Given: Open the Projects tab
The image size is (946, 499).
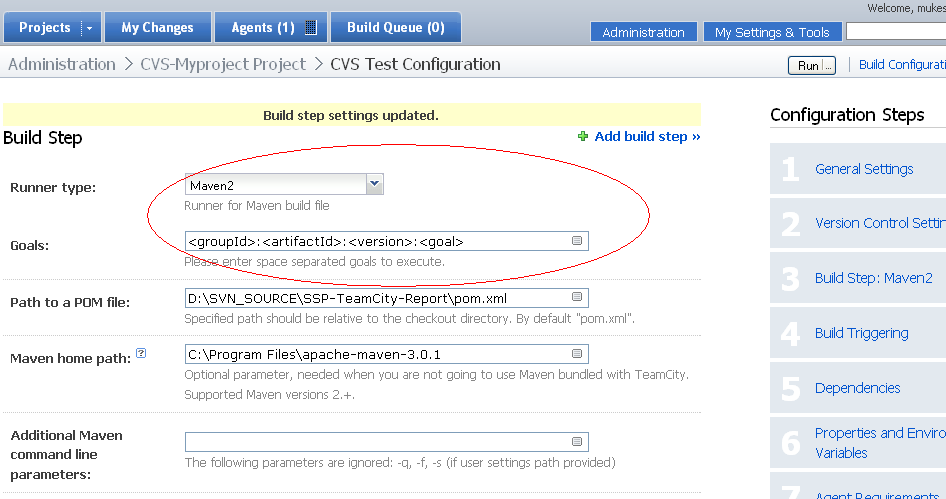Looking at the screenshot, I should [44, 28].
